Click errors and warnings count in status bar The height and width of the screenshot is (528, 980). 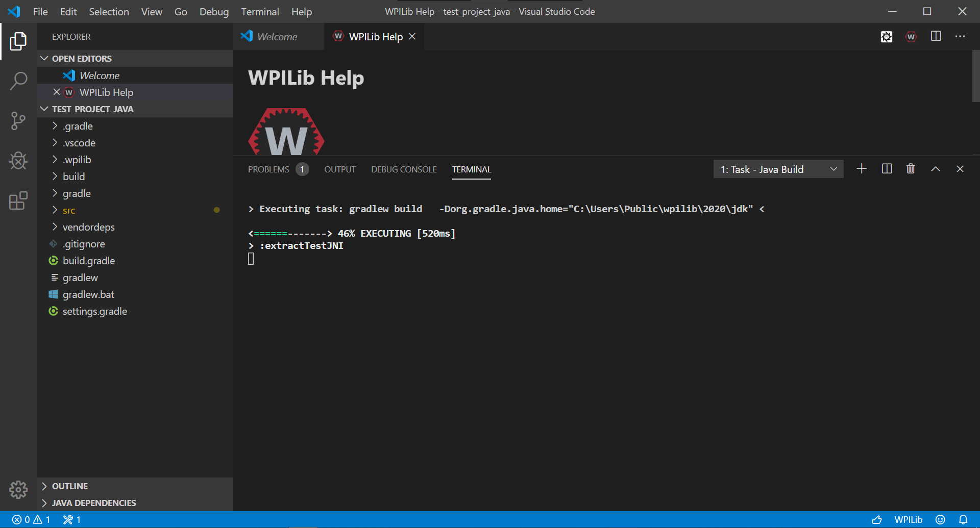pos(31,520)
